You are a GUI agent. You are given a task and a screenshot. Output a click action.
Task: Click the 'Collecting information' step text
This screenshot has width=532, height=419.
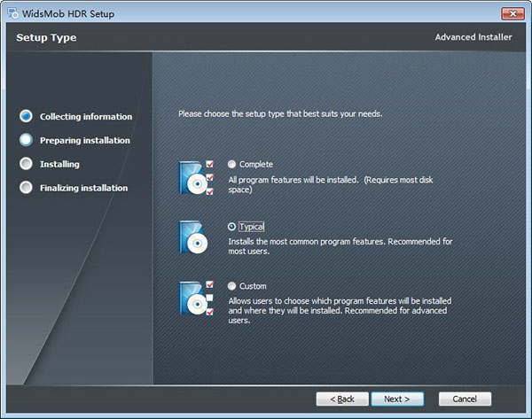(x=86, y=117)
